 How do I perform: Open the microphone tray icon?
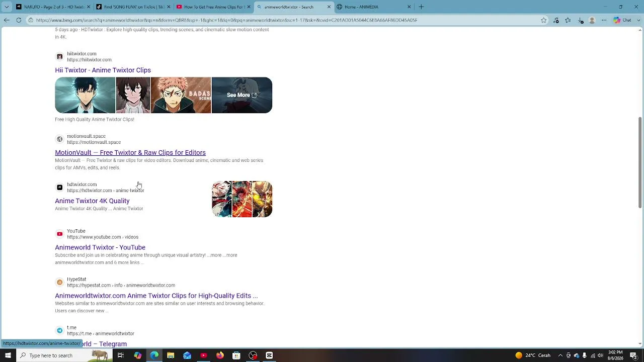click(x=584, y=355)
